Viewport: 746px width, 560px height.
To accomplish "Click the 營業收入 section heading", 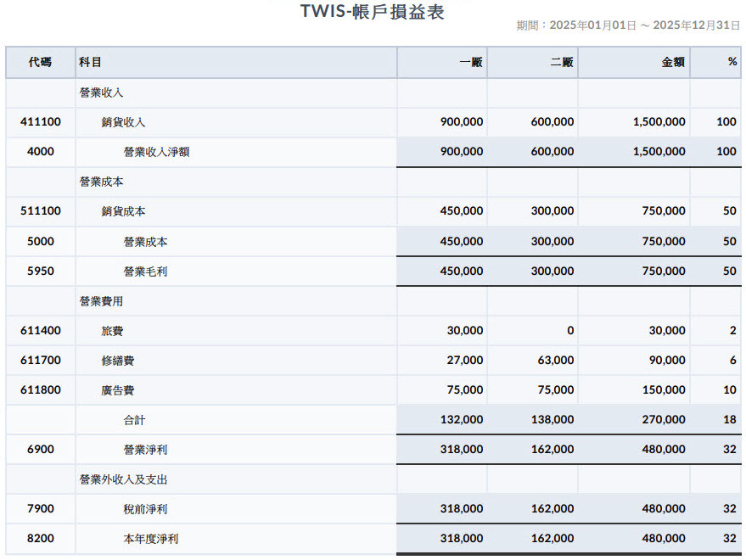I will [101, 92].
